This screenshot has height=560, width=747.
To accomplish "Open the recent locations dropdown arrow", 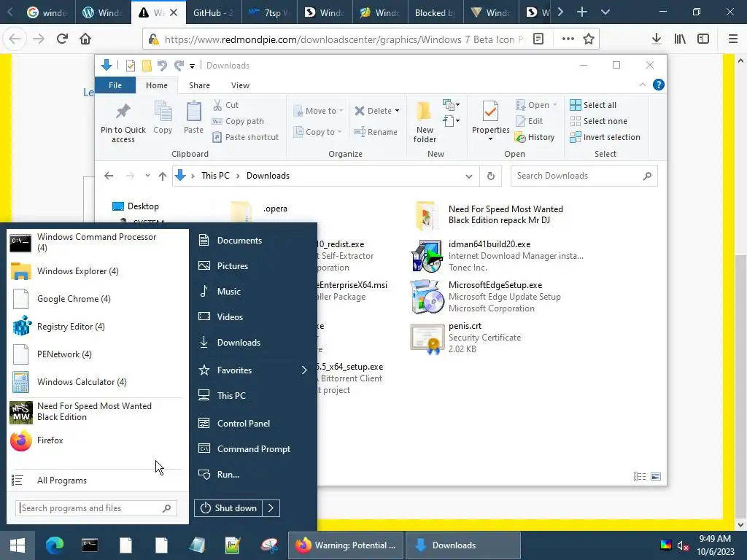I will tap(147, 175).
